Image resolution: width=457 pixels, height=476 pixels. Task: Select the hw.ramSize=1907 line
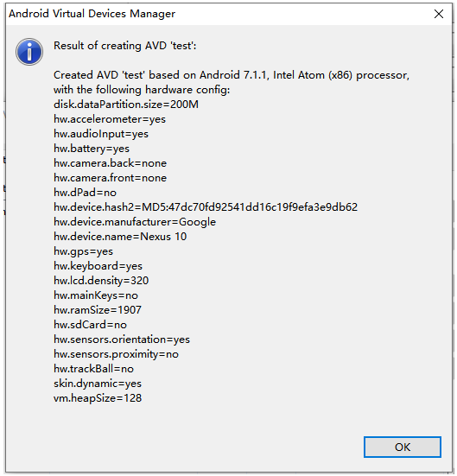[98, 310]
